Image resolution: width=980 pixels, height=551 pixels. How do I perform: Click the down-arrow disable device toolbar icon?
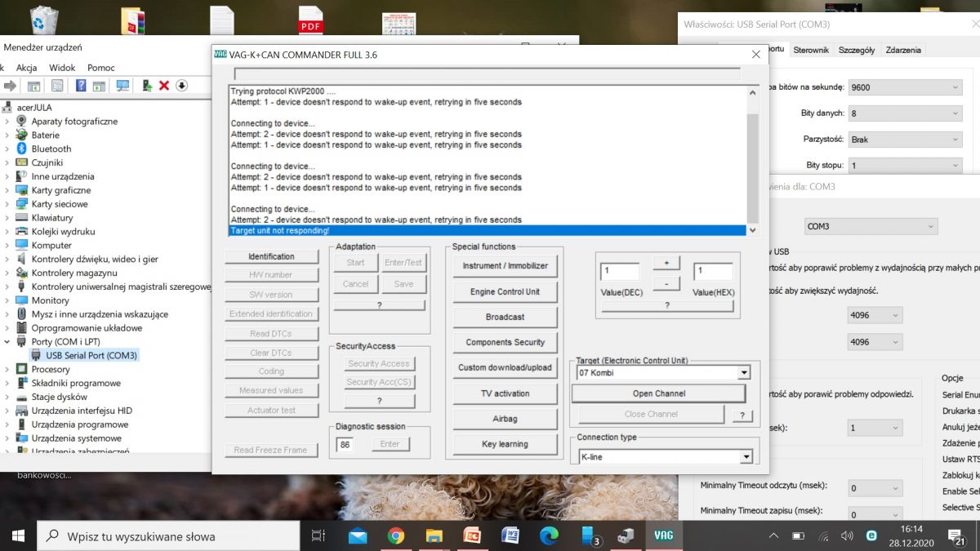[x=181, y=86]
